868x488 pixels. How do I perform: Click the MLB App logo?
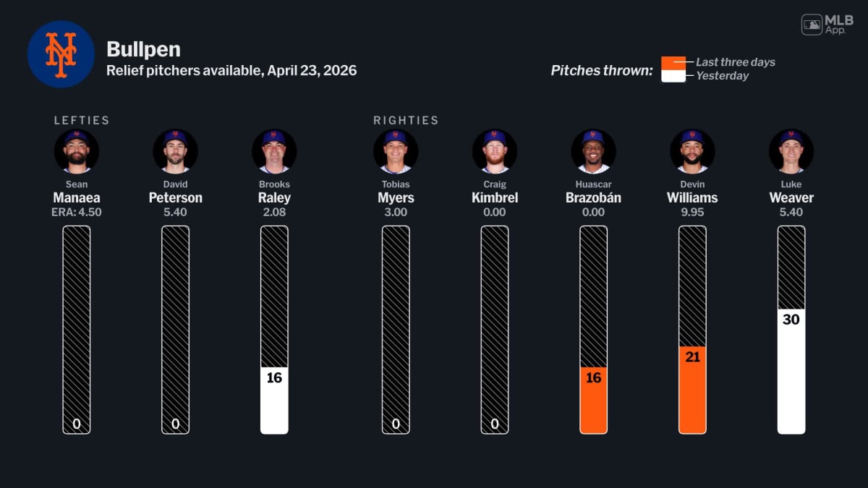tap(827, 25)
